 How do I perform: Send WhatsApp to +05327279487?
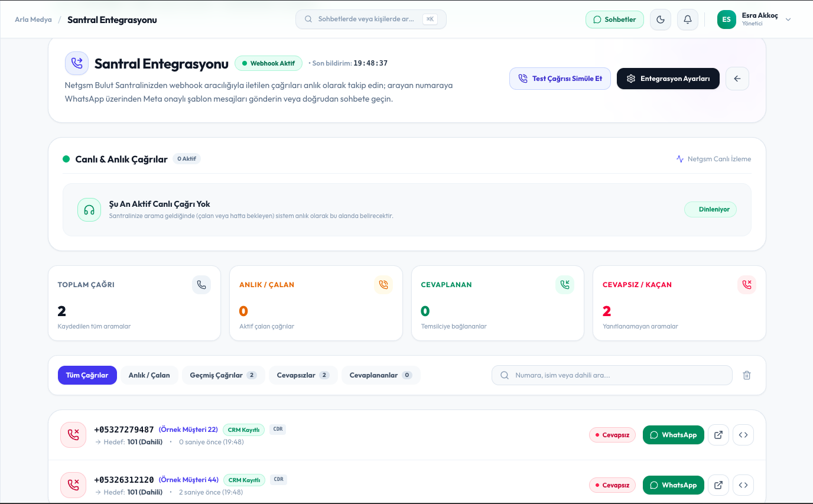click(x=674, y=435)
